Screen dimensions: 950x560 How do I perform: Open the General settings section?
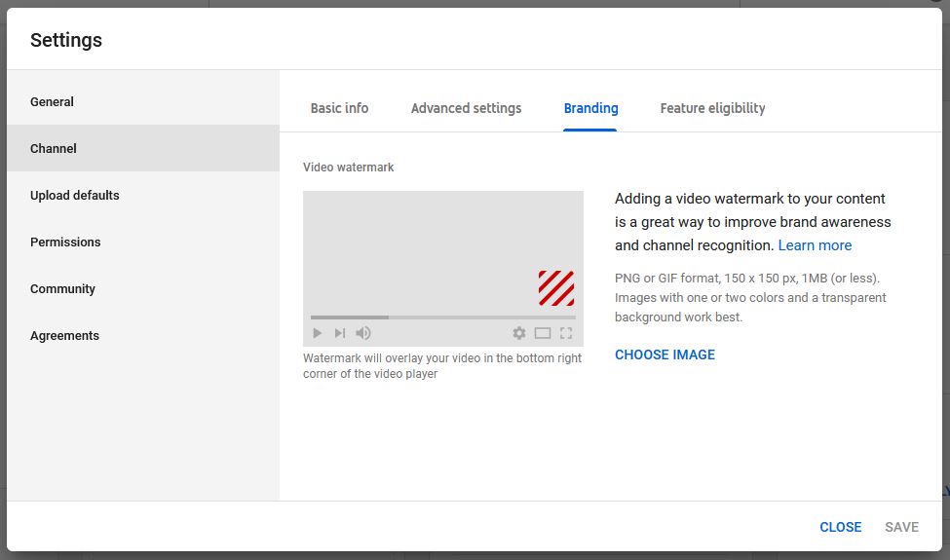coord(53,101)
